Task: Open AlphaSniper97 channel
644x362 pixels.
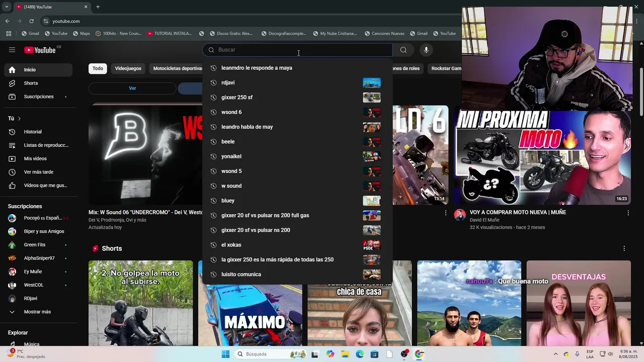Action: (x=38, y=258)
